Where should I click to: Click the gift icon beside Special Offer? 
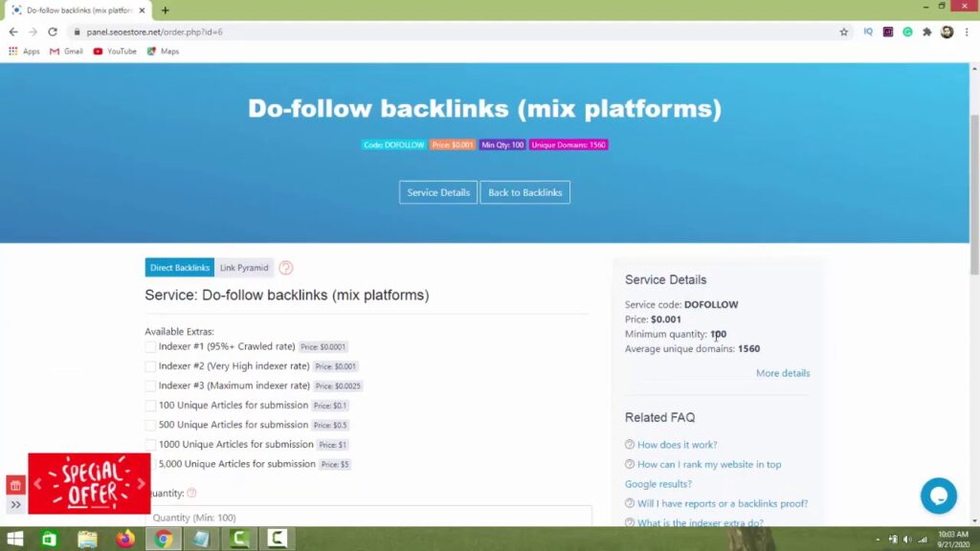click(x=15, y=485)
